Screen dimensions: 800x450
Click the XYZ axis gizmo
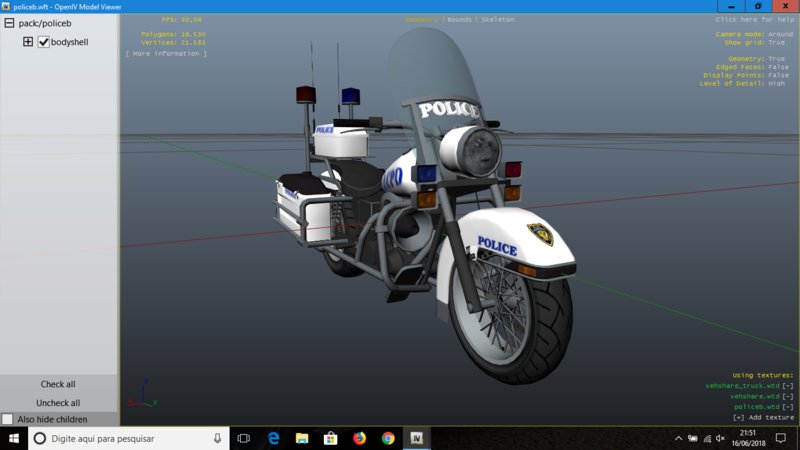click(x=143, y=393)
